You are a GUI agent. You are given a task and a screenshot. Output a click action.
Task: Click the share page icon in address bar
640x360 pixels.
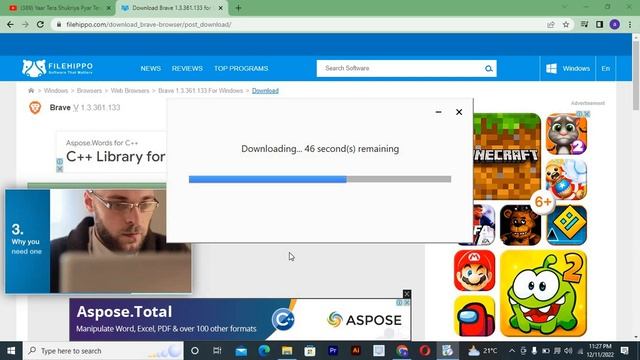click(551, 24)
